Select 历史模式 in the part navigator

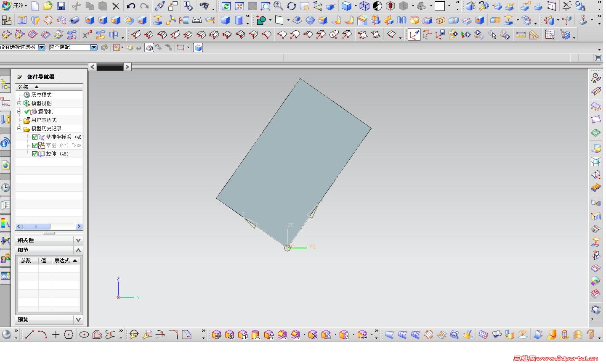[41, 95]
